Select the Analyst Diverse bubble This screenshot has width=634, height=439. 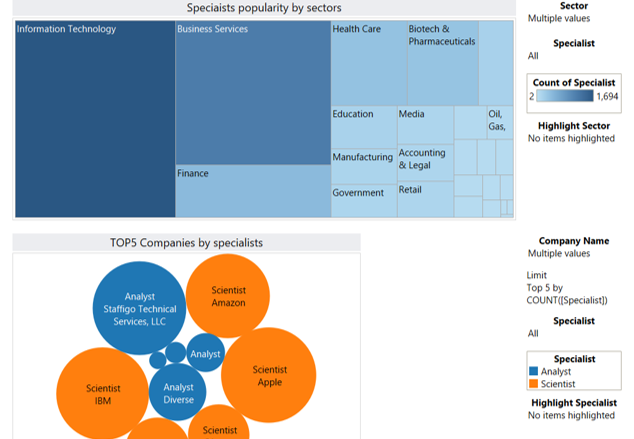[x=178, y=392]
